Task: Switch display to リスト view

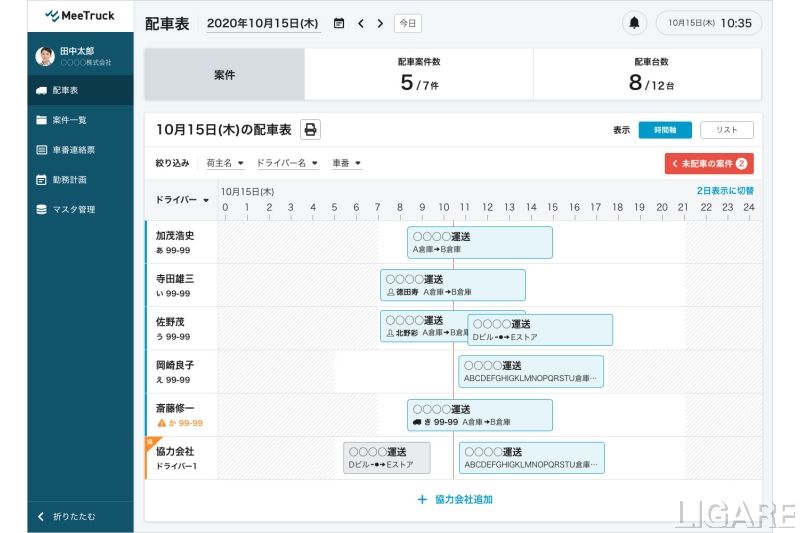Action: pos(726,130)
